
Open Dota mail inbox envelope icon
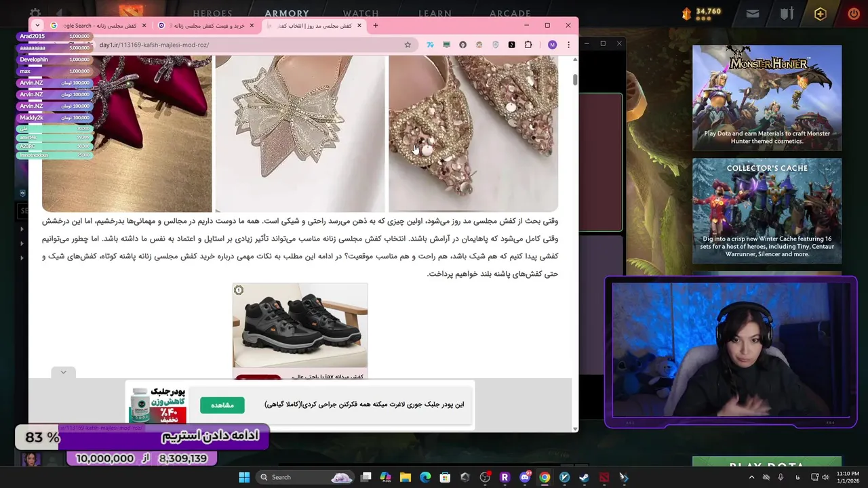[x=753, y=14]
